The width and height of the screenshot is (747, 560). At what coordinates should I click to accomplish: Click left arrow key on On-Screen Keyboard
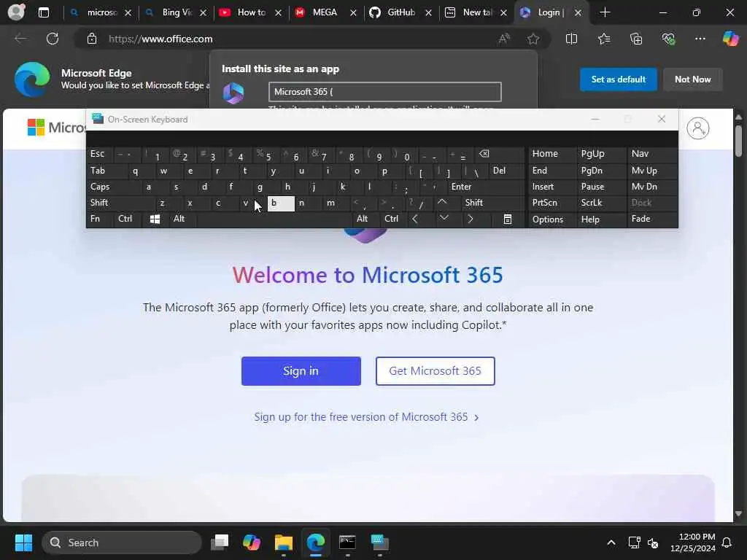[415, 219]
